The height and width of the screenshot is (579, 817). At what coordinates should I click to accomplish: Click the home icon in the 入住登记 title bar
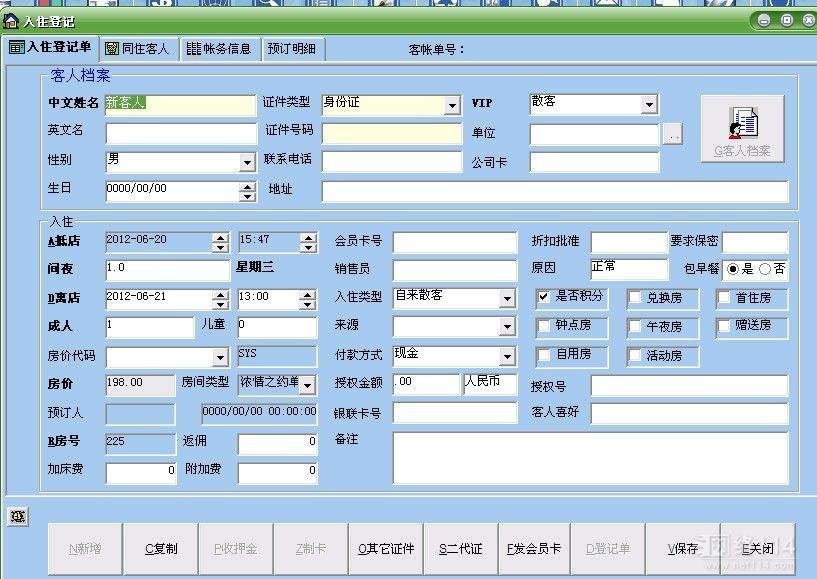11,21
